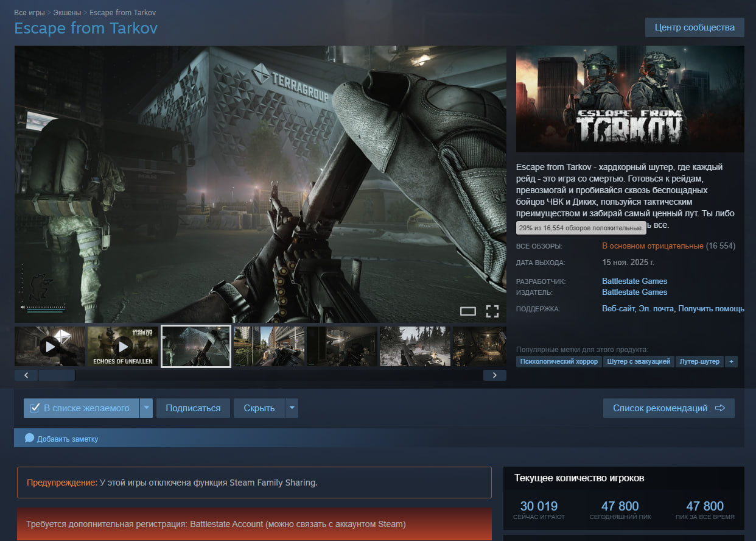Play the first trailer video thumbnail
This screenshot has height=541, width=756.
50,347
